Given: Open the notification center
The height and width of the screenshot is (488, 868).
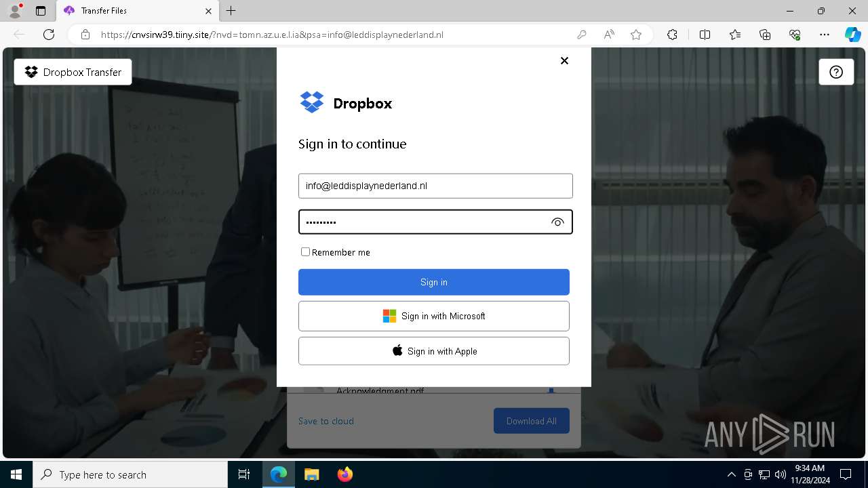Looking at the screenshot, I should tap(846, 474).
